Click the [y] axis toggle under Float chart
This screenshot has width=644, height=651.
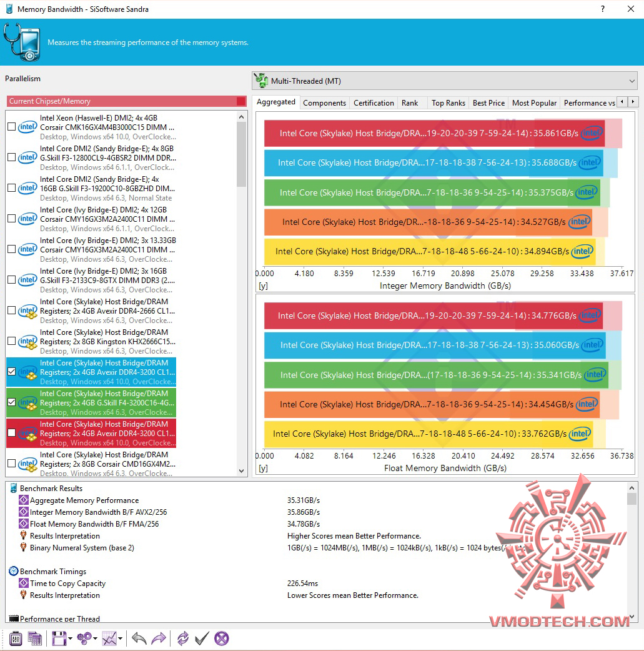tap(263, 469)
